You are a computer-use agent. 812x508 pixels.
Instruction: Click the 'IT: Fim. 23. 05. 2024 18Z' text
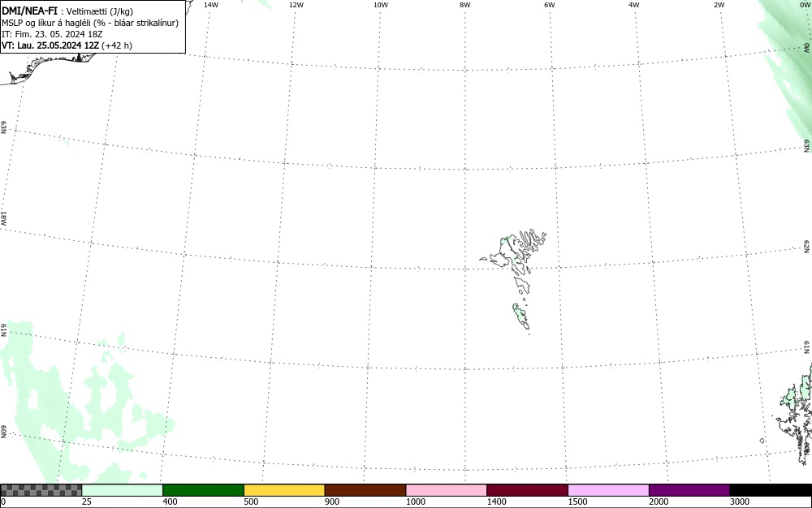(52, 34)
